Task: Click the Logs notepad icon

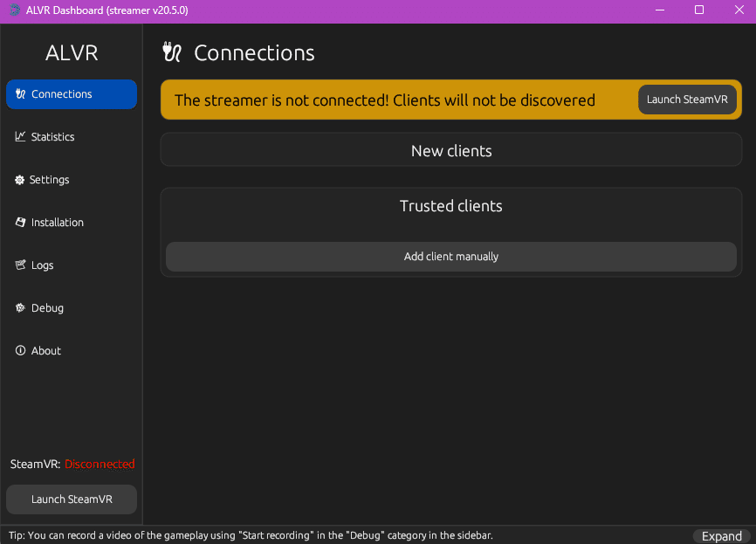Action: pyautogui.click(x=20, y=265)
